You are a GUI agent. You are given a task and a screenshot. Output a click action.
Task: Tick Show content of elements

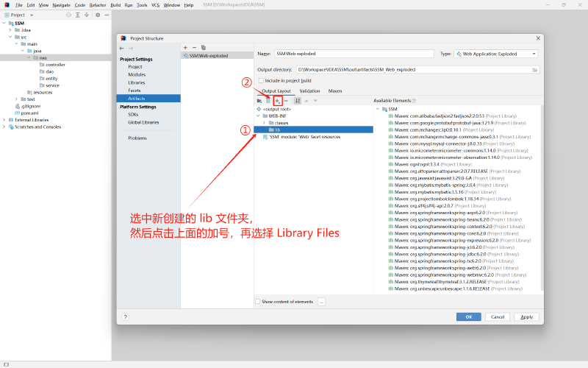[258, 302]
